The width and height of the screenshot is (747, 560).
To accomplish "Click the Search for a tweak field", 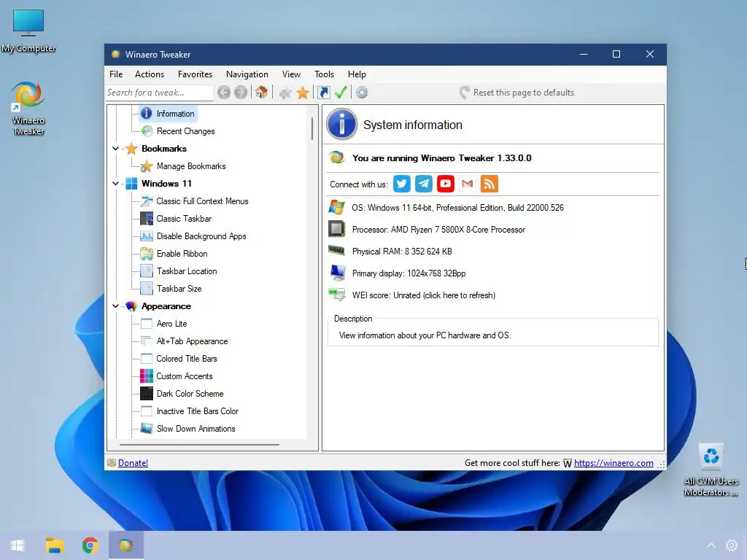I will [x=160, y=93].
